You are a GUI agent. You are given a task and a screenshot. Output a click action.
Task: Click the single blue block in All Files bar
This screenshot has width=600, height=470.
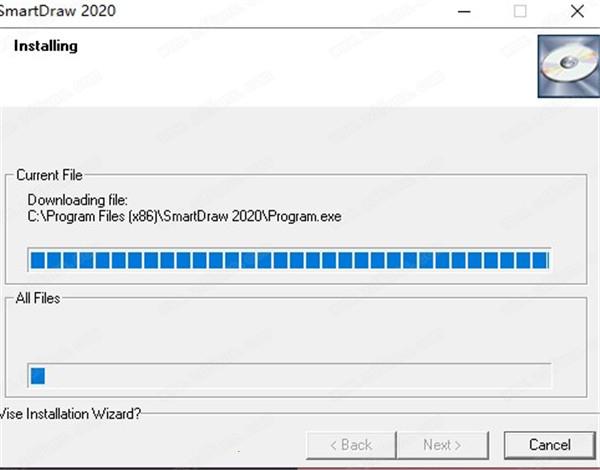click(38, 375)
